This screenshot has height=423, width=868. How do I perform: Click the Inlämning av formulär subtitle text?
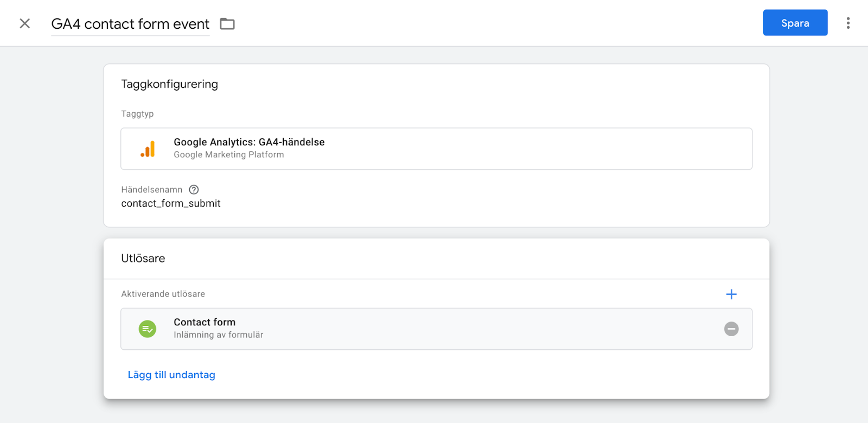(x=218, y=335)
